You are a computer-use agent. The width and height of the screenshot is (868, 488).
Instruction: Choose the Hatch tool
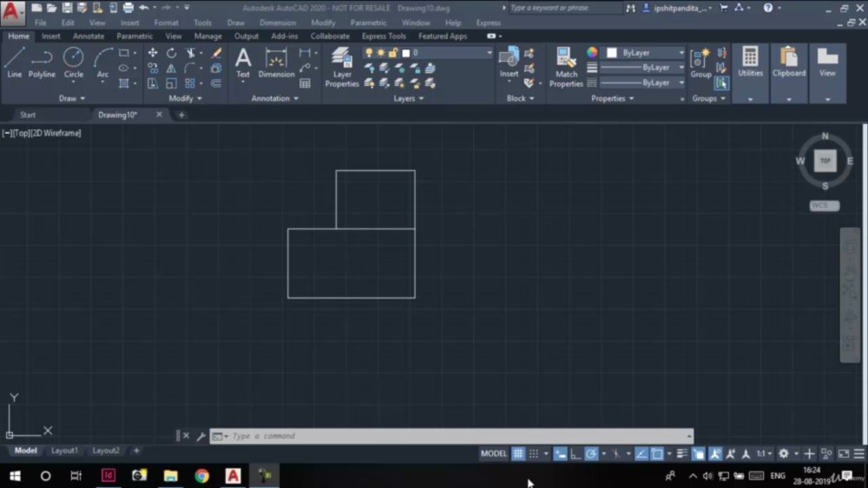coord(124,83)
